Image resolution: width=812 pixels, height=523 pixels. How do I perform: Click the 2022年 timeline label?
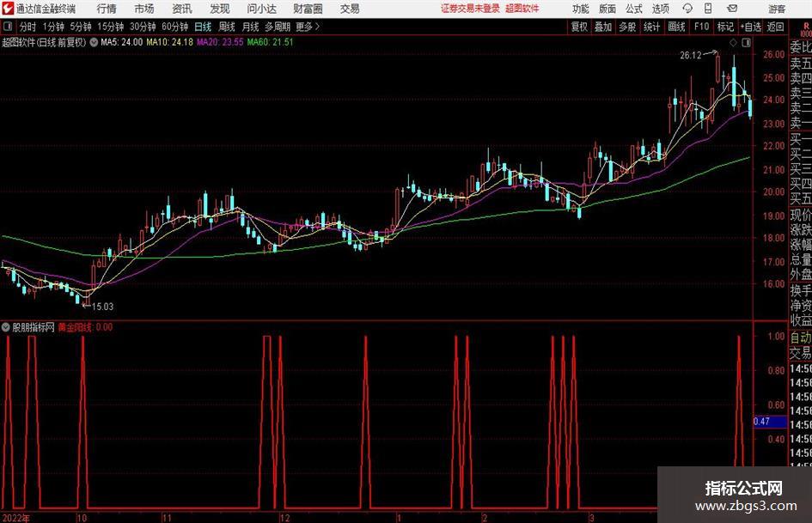pyautogui.click(x=15, y=518)
